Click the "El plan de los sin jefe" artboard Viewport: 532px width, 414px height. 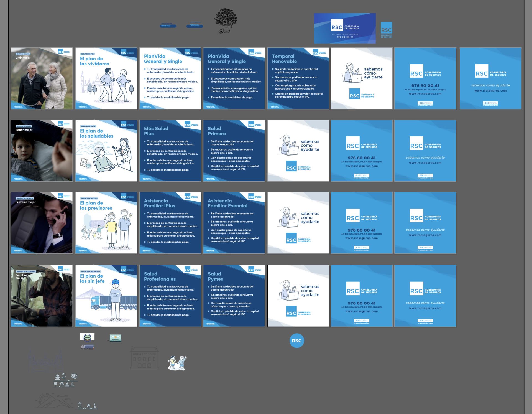[106, 296]
